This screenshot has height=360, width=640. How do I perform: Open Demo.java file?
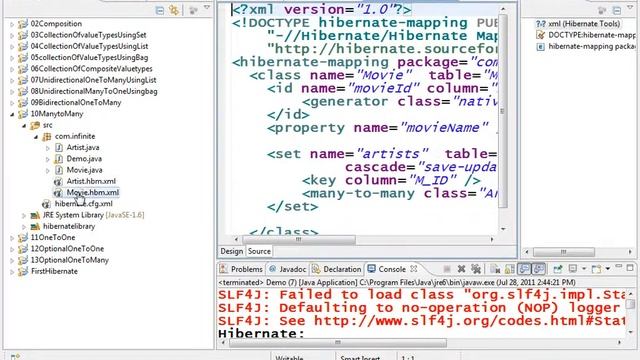(x=84, y=159)
